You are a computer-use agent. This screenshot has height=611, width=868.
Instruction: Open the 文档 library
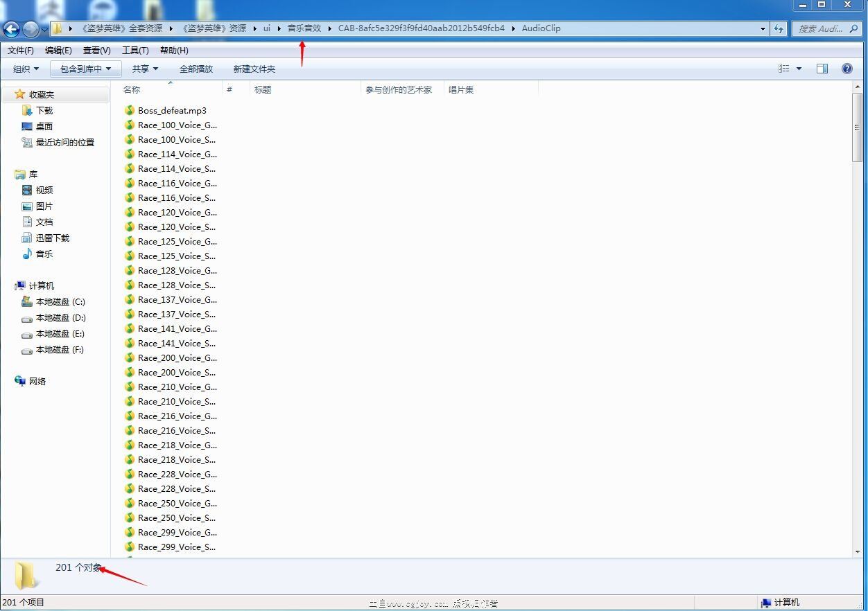point(44,222)
